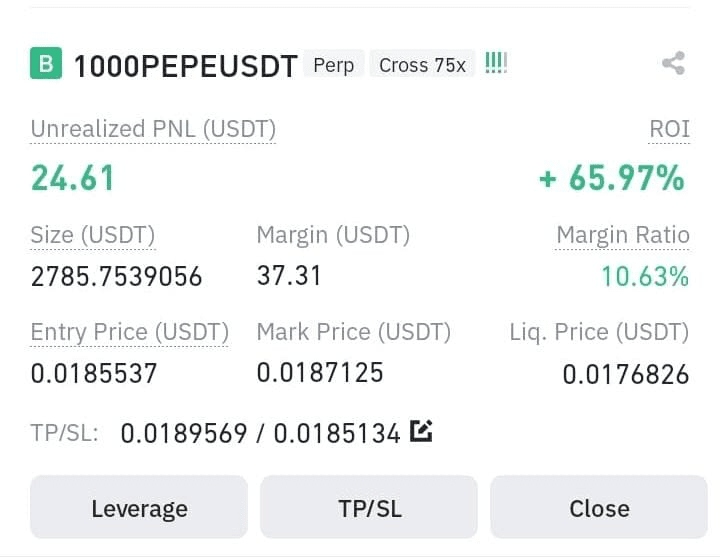Image resolution: width=720 pixels, height=558 pixels.
Task: Click the 10.63% margin ratio value
Action: pyautogui.click(x=645, y=276)
